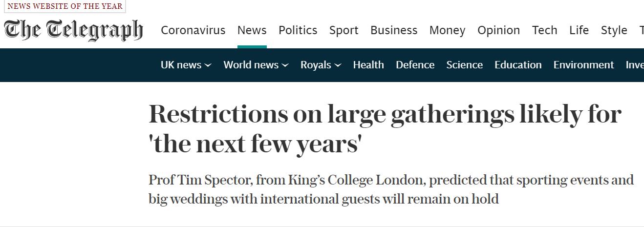Go to the Politics section
Screen dimensions: 644x227
point(298,30)
